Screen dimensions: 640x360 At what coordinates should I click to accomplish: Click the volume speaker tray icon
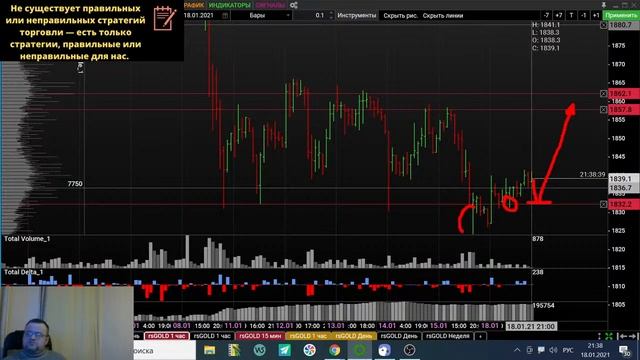click(553, 350)
